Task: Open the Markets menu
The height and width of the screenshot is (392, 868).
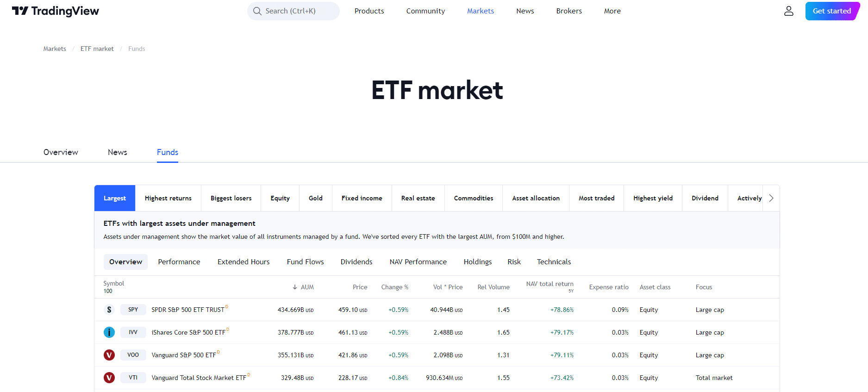Action: pyautogui.click(x=481, y=11)
